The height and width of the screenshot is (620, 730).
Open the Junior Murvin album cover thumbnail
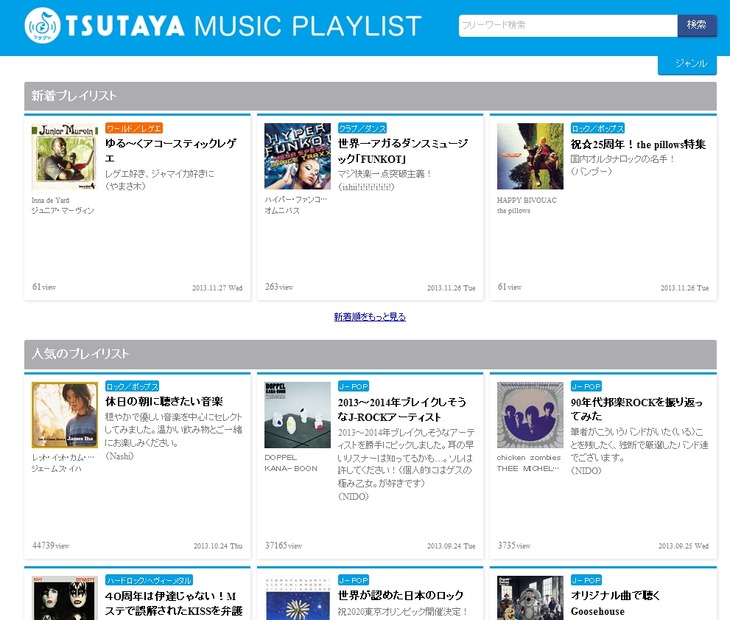[65, 156]
